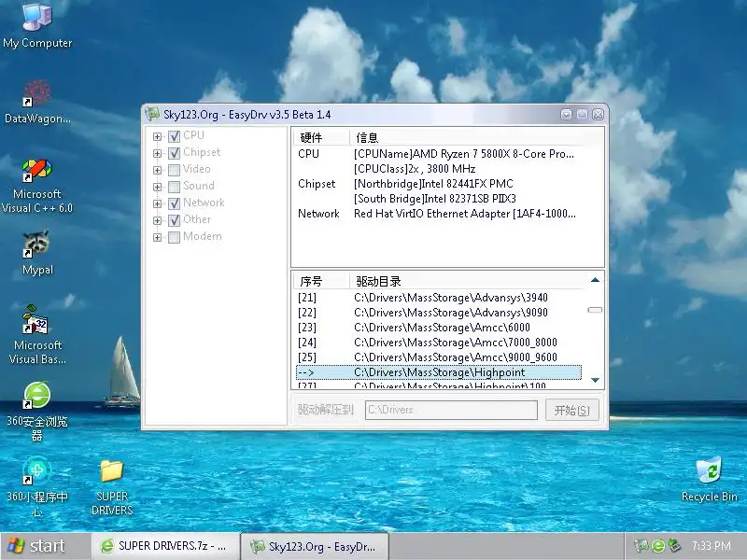Screen dimensions: 747x560
Task: Select row [22] Advansys\9090
Action: pyautogui.click(x=438, y=313)
